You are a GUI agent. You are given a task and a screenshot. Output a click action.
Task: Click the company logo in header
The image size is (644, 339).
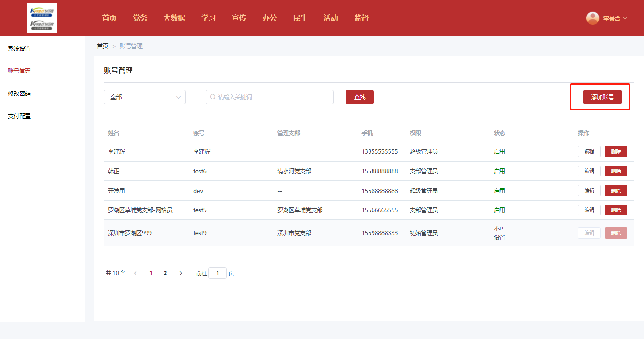click(x=42, y=18)
